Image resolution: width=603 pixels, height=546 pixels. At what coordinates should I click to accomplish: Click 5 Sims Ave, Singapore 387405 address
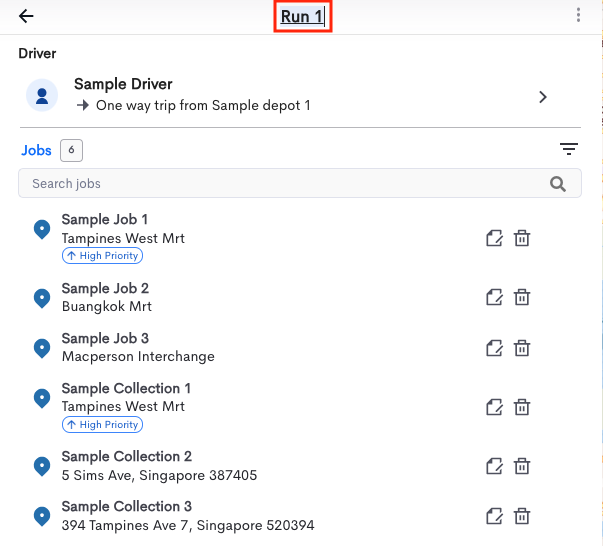coord(159,475)
